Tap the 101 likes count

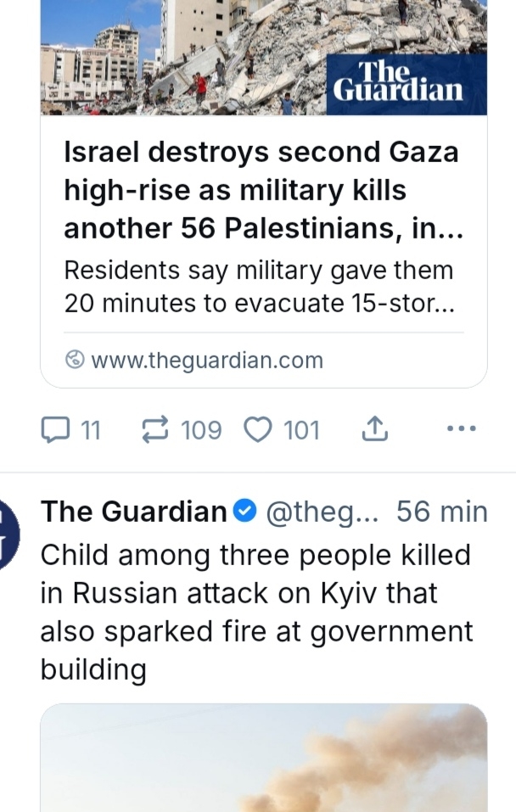pyautogui.click(x=301, y=430)
